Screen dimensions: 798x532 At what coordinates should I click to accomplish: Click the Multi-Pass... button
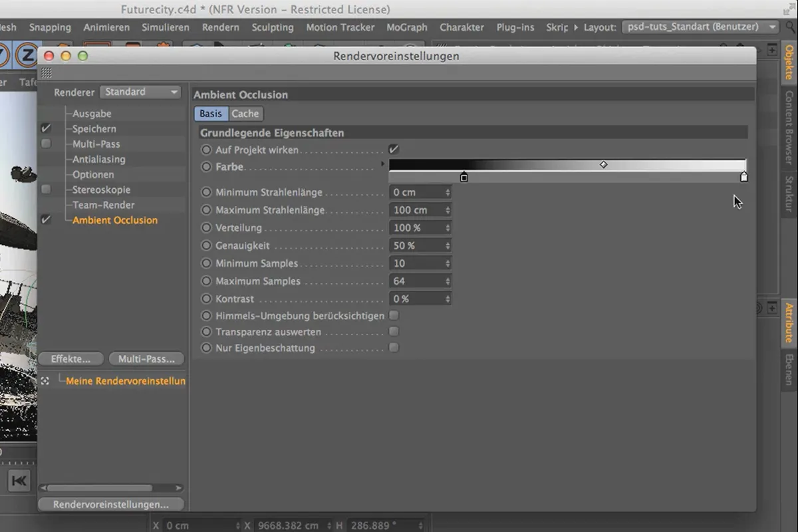[146, 359]
